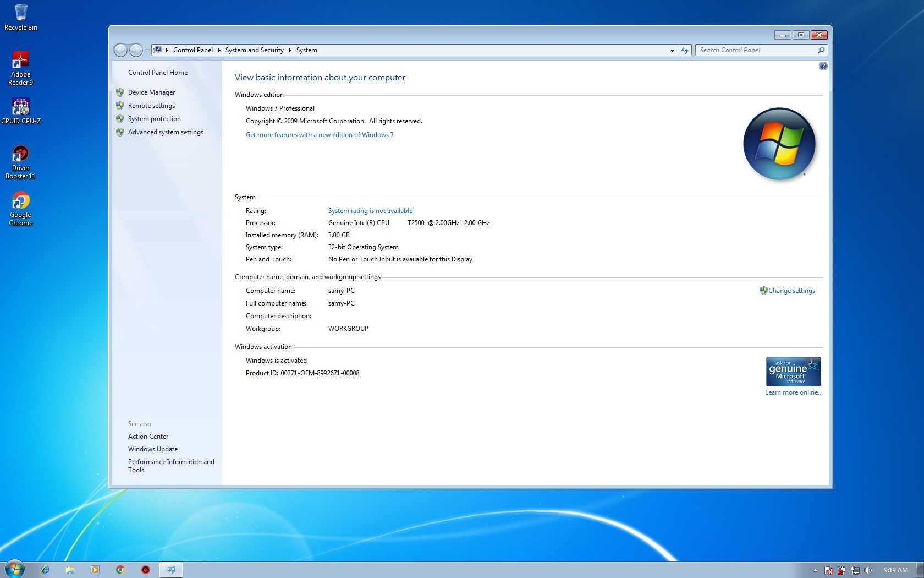
Task: Open Google Chrome from the taskbar
Action: [x=120, y=570]
